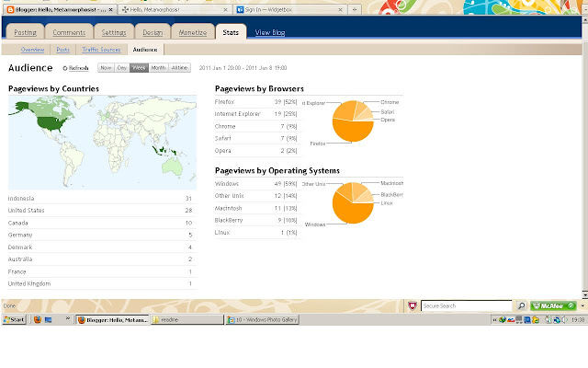Viewport: 588px width, 368px height.
Task: Close the Blogger browser tab
Action: [x=110, y=10]
